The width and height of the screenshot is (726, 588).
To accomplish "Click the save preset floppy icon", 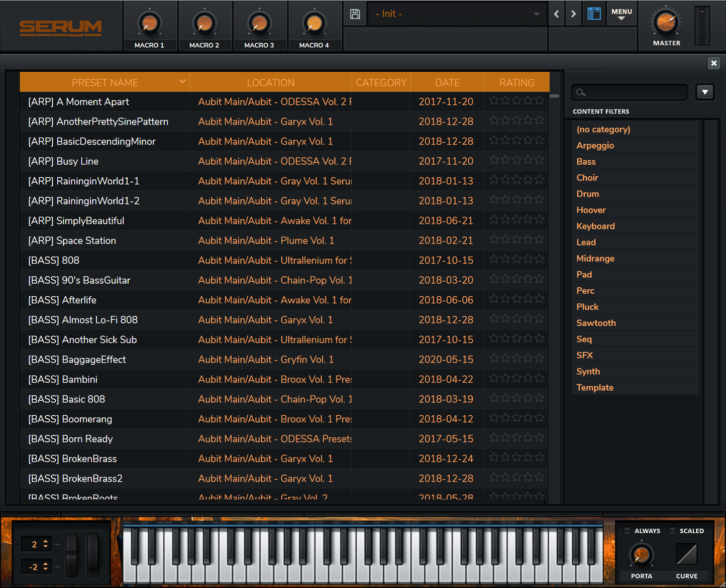I will [x=355, y=14].
